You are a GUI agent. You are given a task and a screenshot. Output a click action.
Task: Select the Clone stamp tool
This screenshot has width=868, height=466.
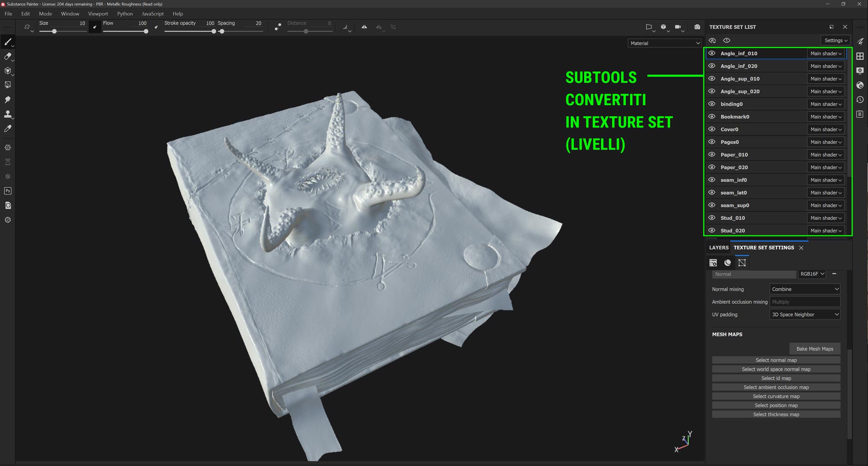click(7, 114)
